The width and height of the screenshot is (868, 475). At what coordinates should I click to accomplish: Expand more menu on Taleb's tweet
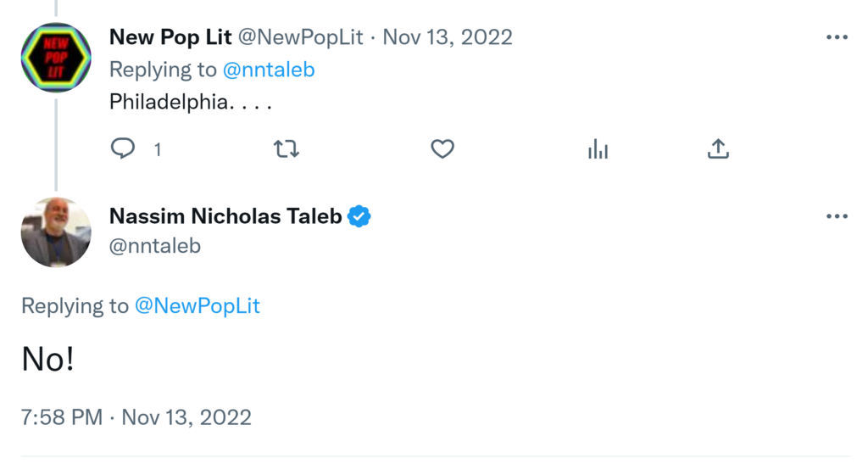tap(836, 216)
